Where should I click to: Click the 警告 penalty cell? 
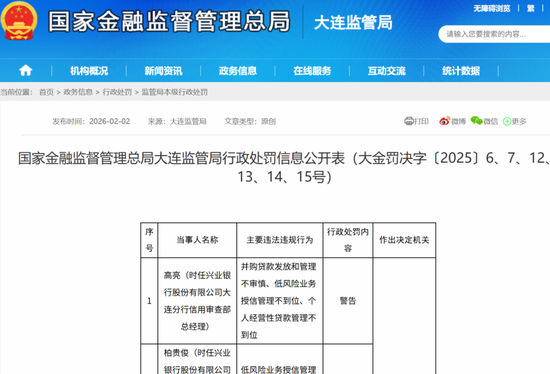[x=348, y=301]
